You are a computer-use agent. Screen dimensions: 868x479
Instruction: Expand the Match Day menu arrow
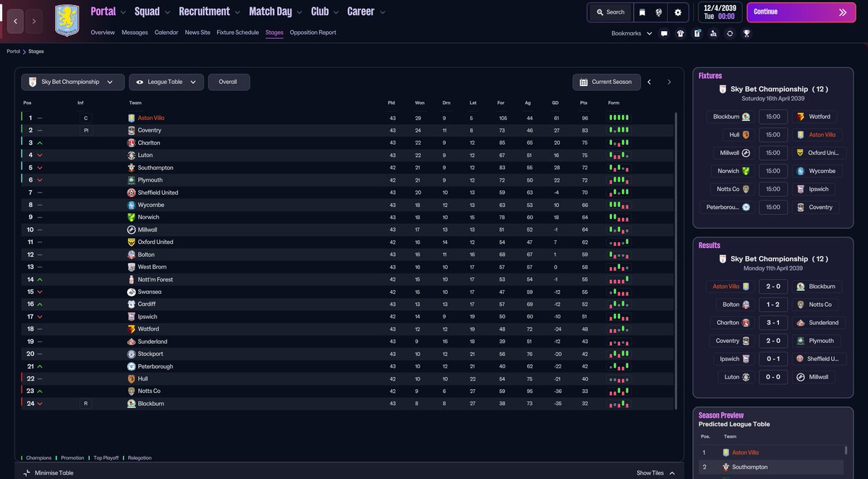pyautogui.click(x=300, y=12)
